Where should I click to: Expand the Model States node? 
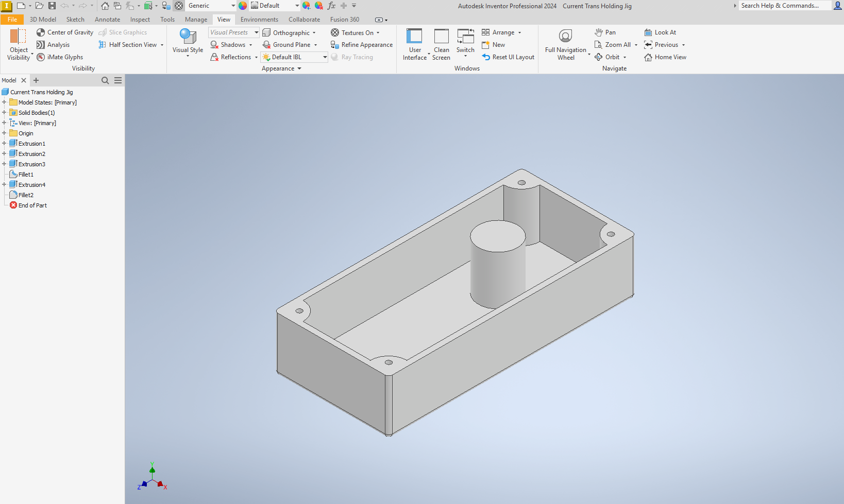pyautogui.click(x=4, y=102)
